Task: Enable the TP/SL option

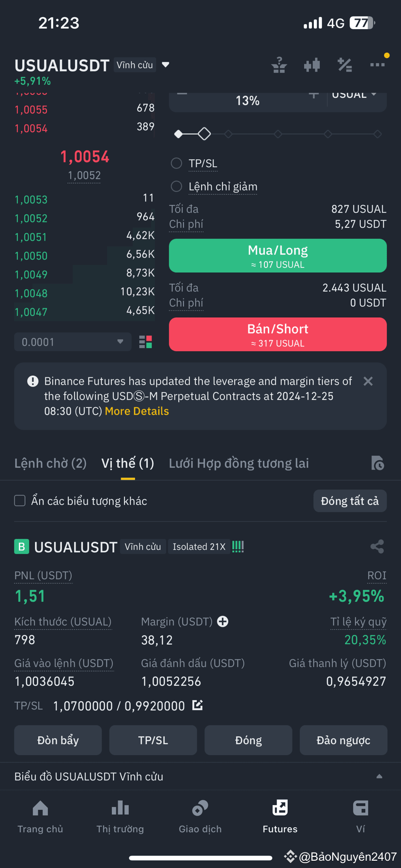Action: [176, 163]
